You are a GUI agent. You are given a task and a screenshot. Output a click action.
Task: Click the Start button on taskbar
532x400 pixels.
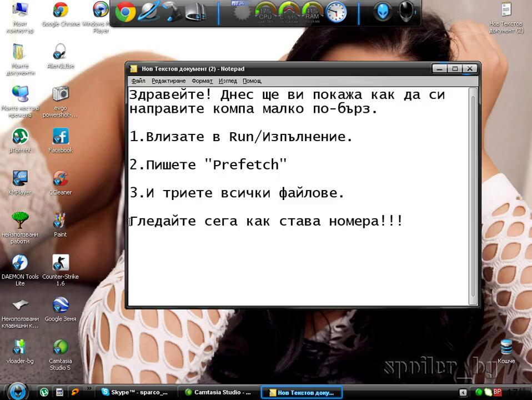(18, 391)
